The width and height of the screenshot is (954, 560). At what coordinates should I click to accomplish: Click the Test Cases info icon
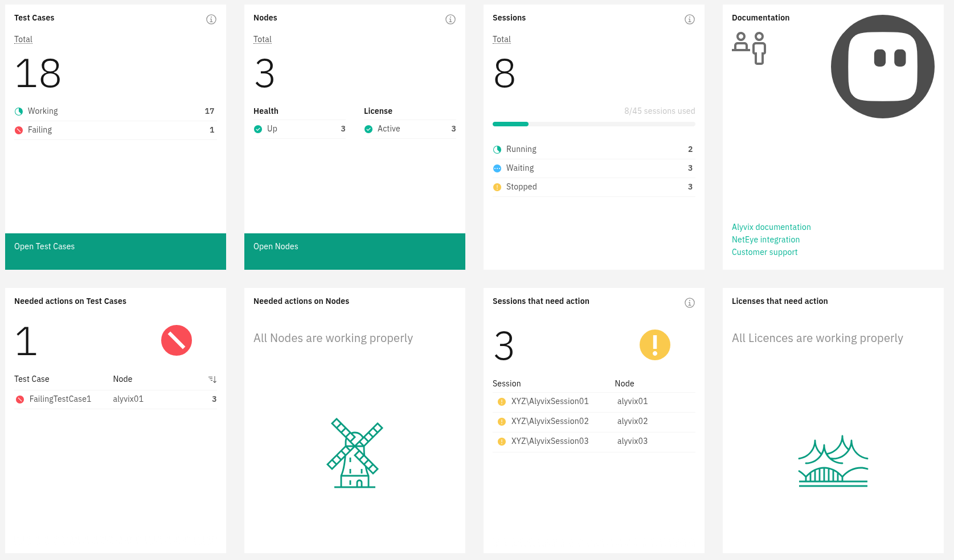click(x=211, y=19)
